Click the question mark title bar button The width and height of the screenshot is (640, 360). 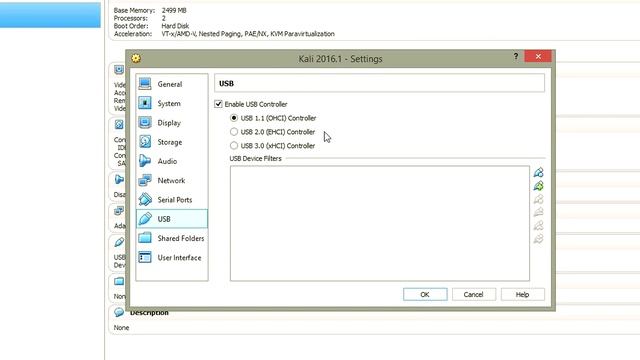coord(516,56)
